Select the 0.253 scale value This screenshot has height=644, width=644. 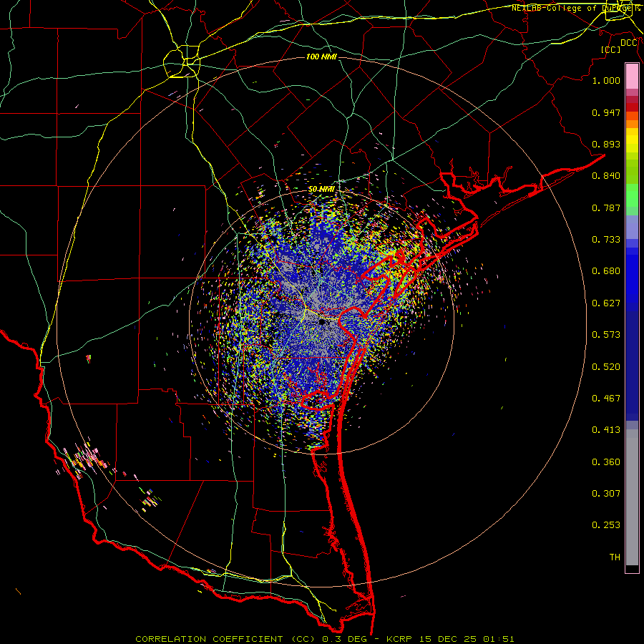pyautogui.click(x=606, y=525)
